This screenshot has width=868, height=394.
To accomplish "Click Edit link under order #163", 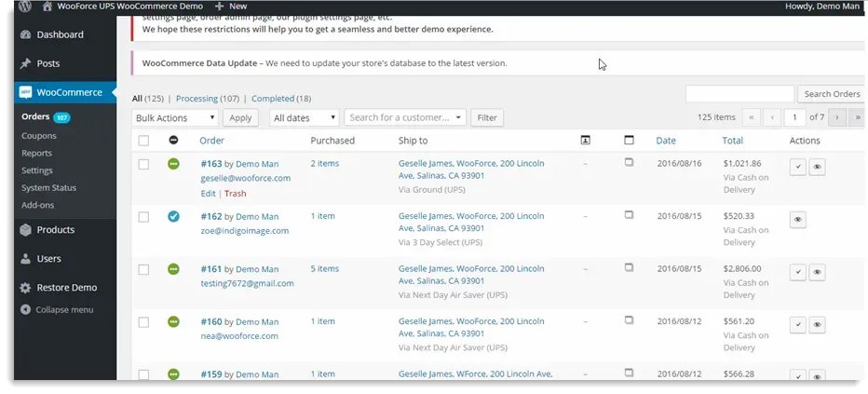I will [208, 194].
